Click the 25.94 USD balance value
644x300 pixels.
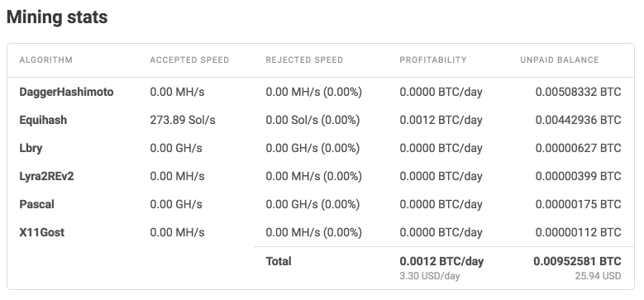tap(598, 276)
